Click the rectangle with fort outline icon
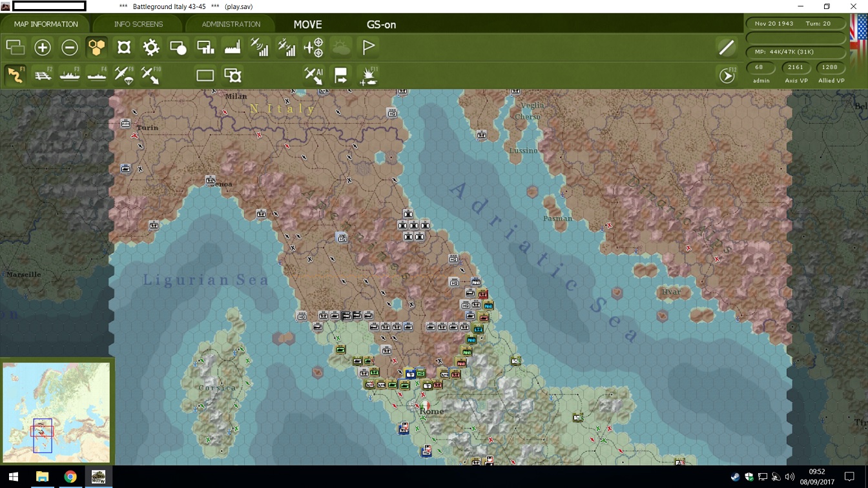 [232, 76]
